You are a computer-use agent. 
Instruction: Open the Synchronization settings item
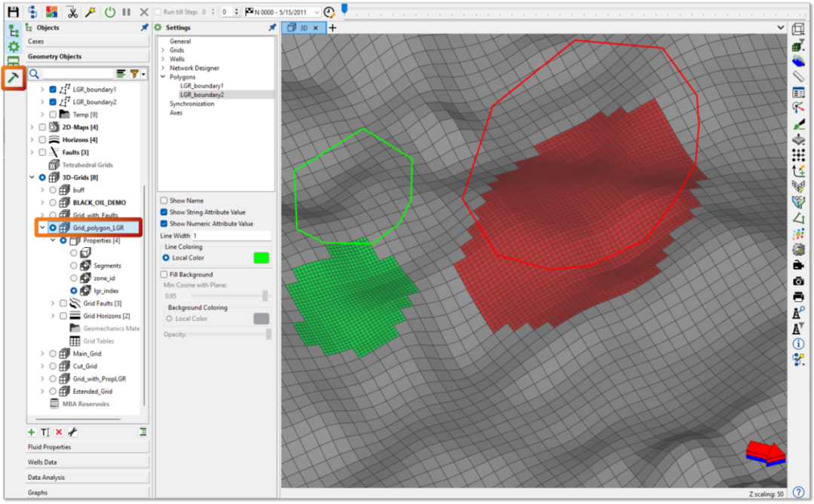point(191,104)
